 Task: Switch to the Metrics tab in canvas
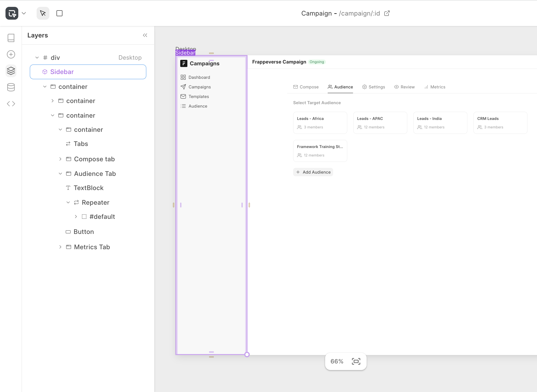coord(435,87)
